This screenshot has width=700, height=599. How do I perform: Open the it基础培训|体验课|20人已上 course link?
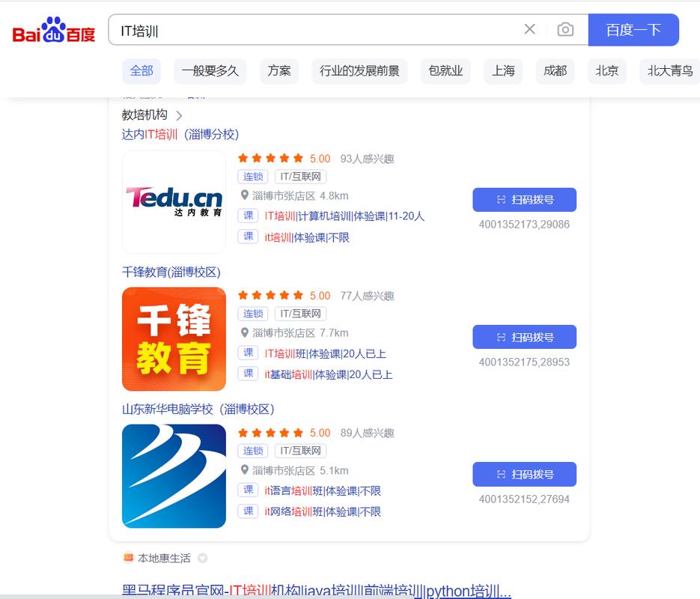tap(329, 375)
